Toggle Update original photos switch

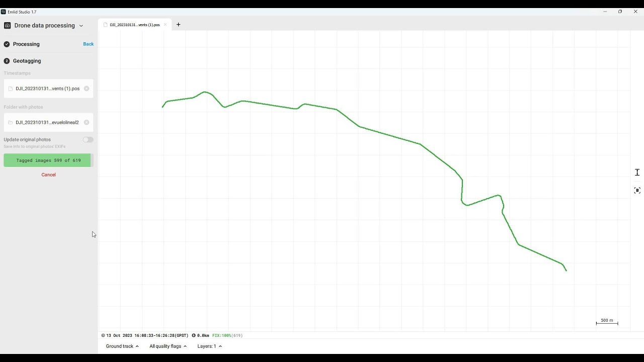[88, 140]
